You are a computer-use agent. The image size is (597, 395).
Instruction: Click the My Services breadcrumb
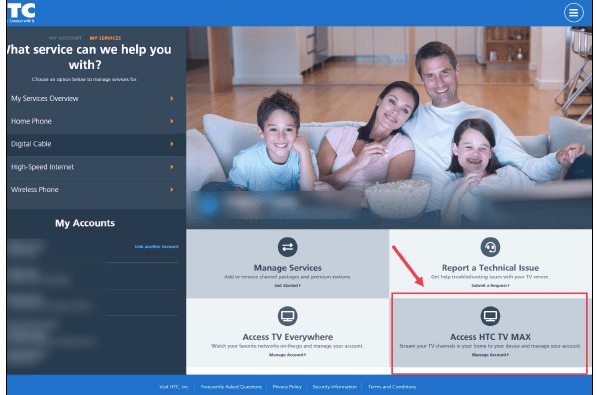point(105,38)
